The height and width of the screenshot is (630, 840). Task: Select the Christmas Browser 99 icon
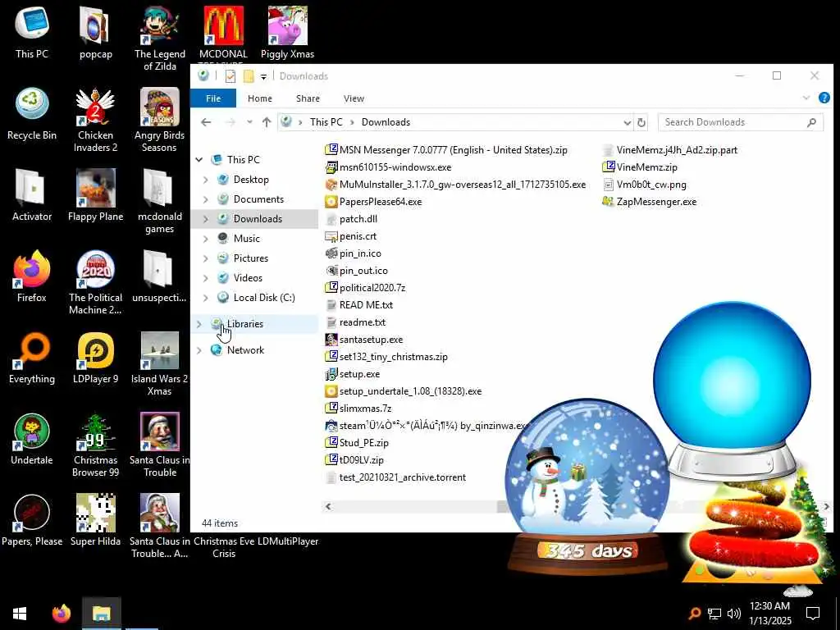pos(95,444)
